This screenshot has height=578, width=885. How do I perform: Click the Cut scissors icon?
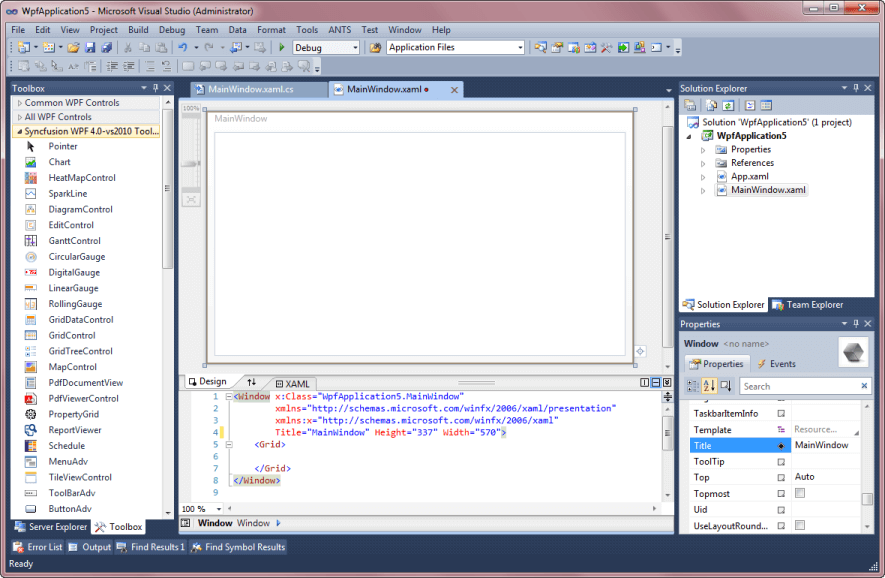coord(128,47)
